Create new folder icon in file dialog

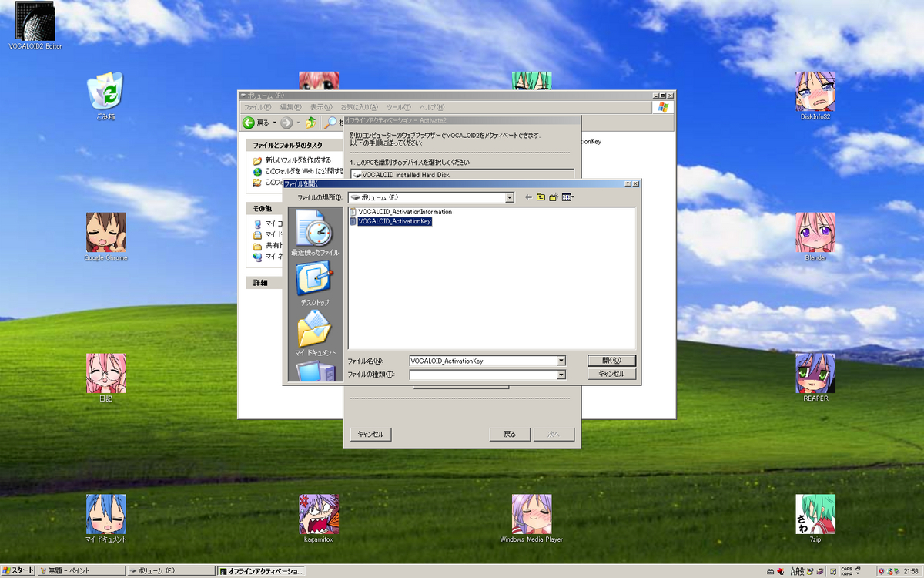553,197
